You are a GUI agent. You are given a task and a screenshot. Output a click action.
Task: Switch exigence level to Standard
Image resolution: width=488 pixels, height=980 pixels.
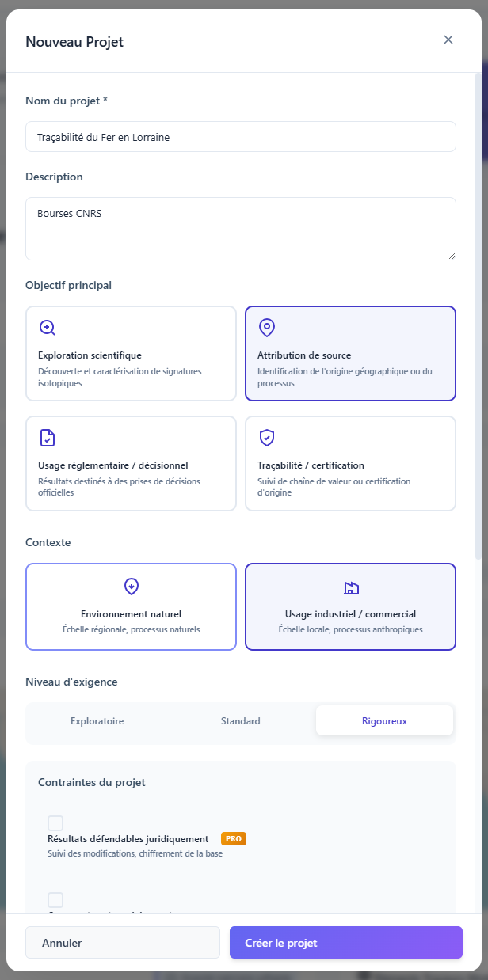coord(240,720)
